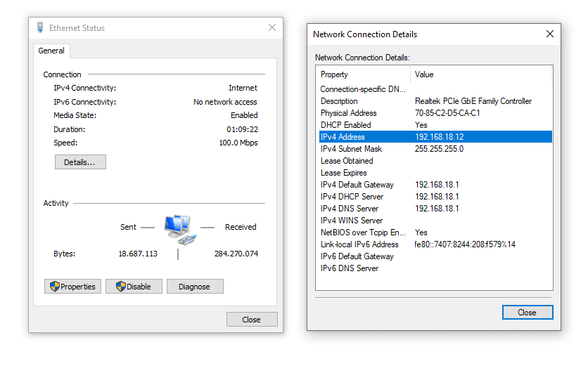Click the Diagnose button
588x366 pixels.
[x=194, y=287]
